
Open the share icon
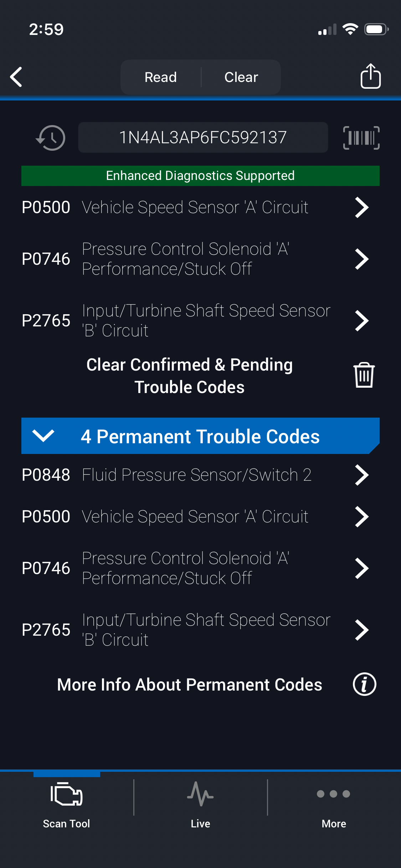370,76
